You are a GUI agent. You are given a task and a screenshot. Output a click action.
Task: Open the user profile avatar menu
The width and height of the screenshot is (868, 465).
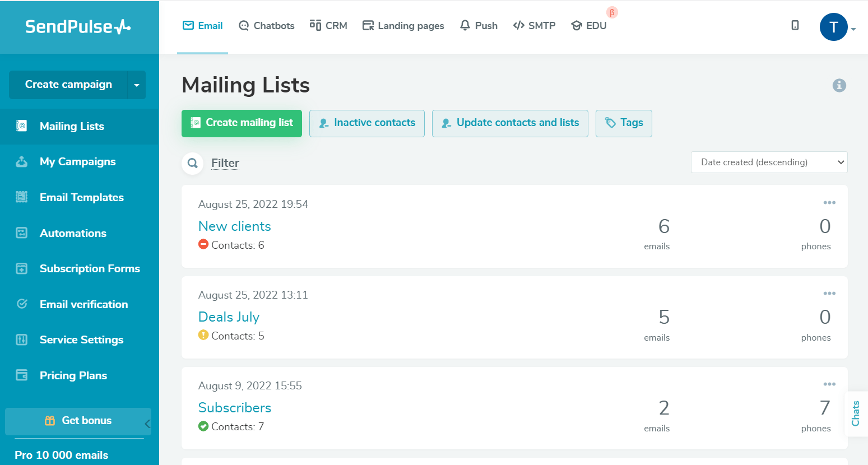(834, 27)
